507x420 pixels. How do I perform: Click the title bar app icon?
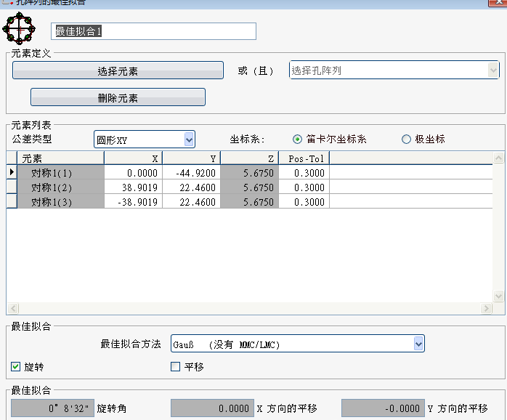(x=6, y=2)
